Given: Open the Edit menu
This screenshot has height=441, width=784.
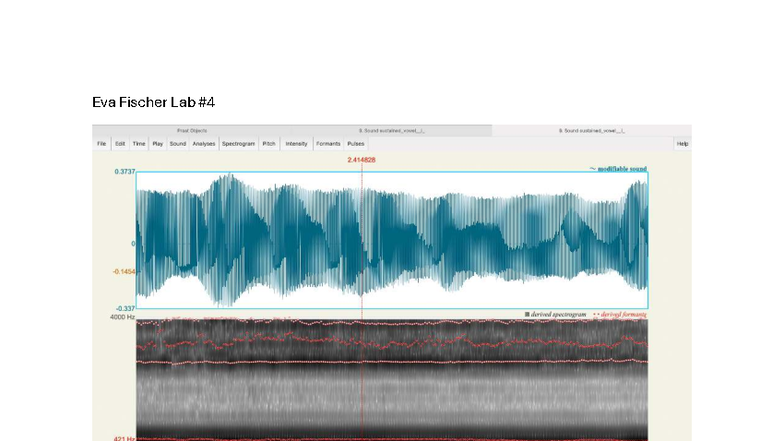Looking at the screenshot, I should [x=120, y=144].
